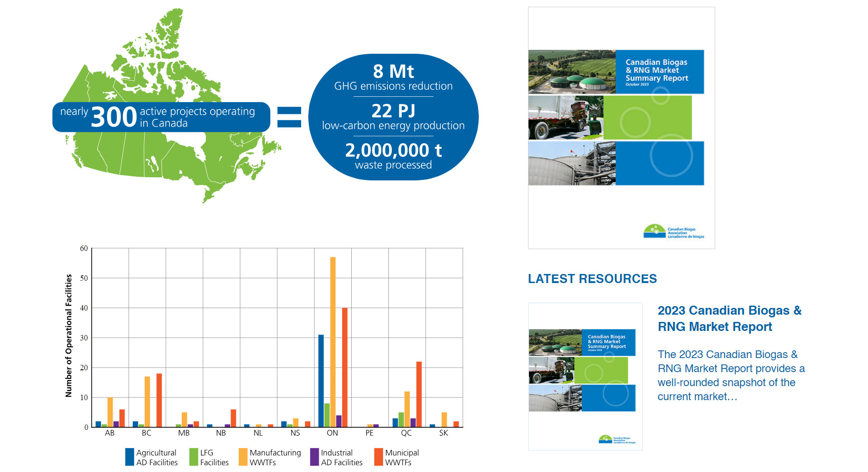Click the 'Number of Operational Facilities' axis title
868x472 pixels.
click(x=69, y=336)
